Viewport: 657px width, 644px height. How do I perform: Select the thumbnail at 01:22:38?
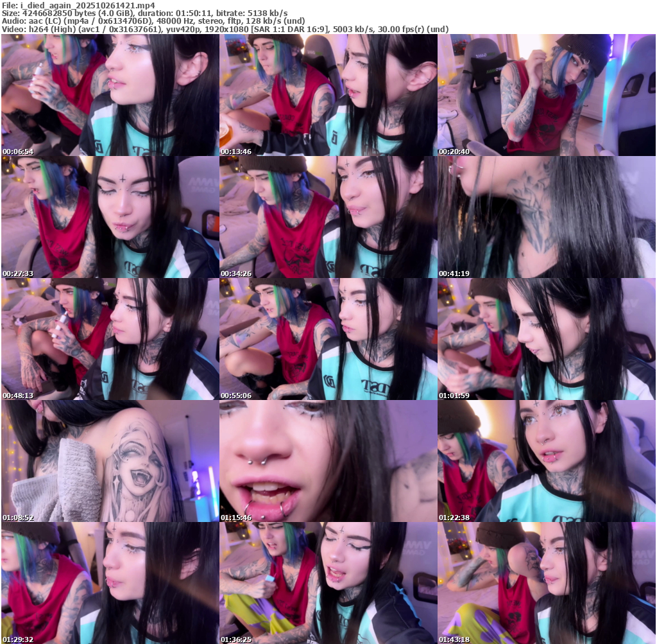547,461
